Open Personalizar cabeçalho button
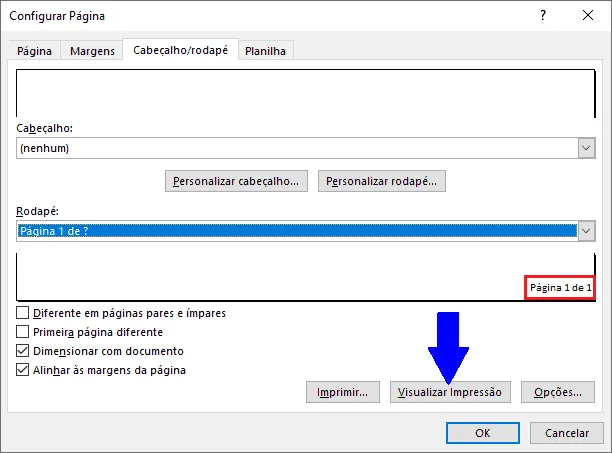 click(x=236, y=181)
